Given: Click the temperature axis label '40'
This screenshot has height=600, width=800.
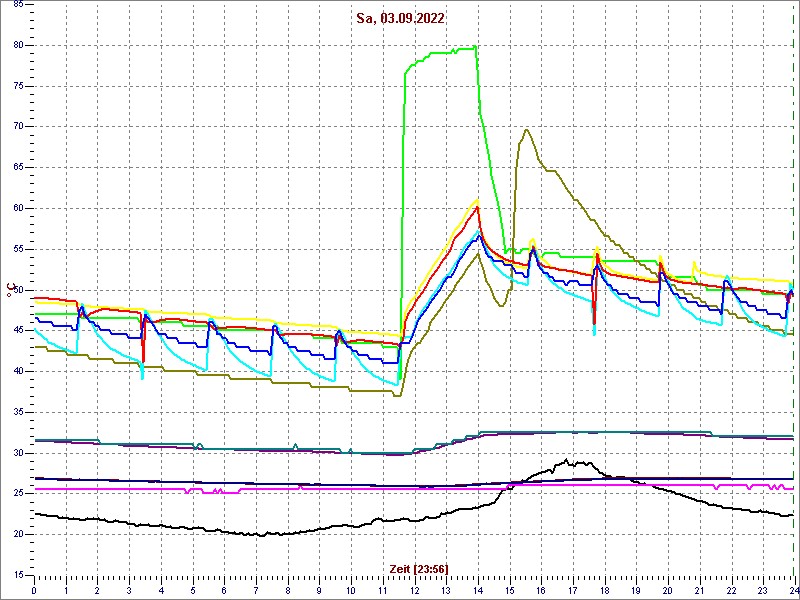Looking at the screenshot, I should [16, 371].
